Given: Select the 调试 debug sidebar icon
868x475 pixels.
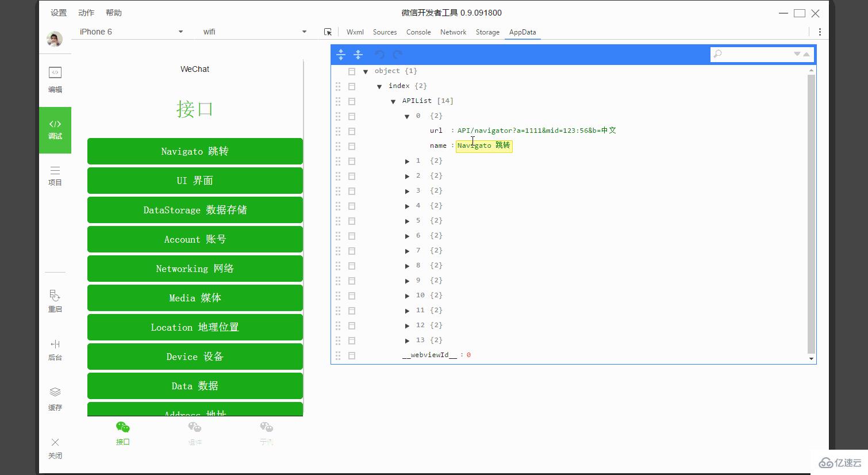Looking at the screenshot, I should (55, 130).
